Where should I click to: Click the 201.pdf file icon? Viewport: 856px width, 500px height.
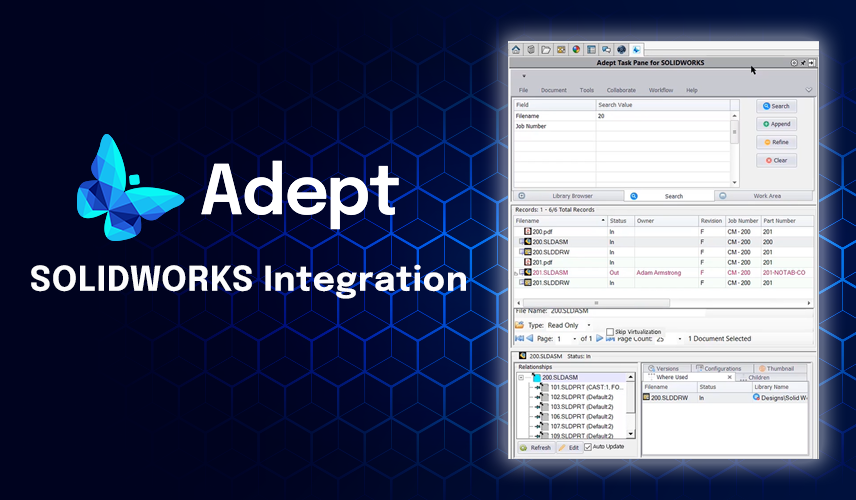(528, 262)
